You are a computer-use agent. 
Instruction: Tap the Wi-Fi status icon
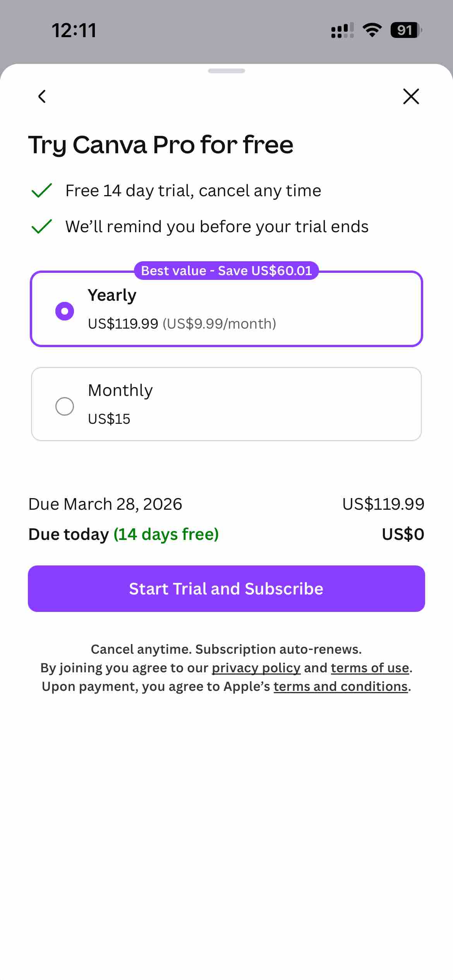coord(372,30)
